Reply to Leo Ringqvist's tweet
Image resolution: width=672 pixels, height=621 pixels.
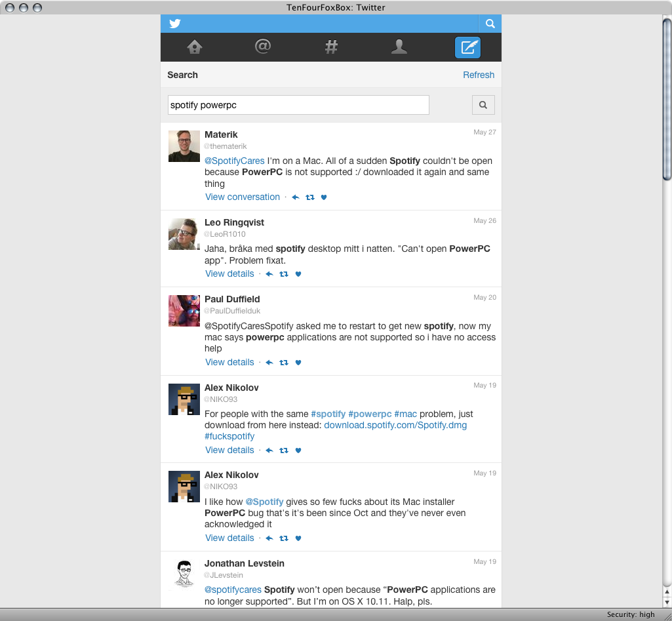coord(269,274)
